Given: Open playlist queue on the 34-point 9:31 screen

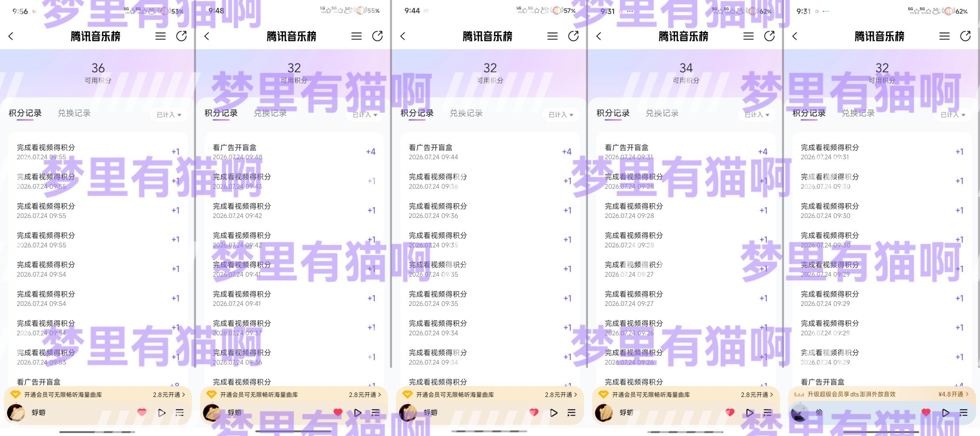Looking at the screenshot, I should (768, 413).
